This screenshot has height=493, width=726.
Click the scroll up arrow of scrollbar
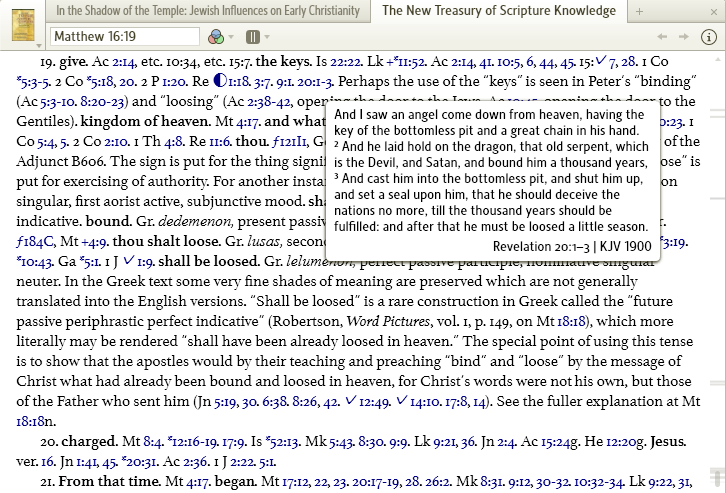pos(717,59)
